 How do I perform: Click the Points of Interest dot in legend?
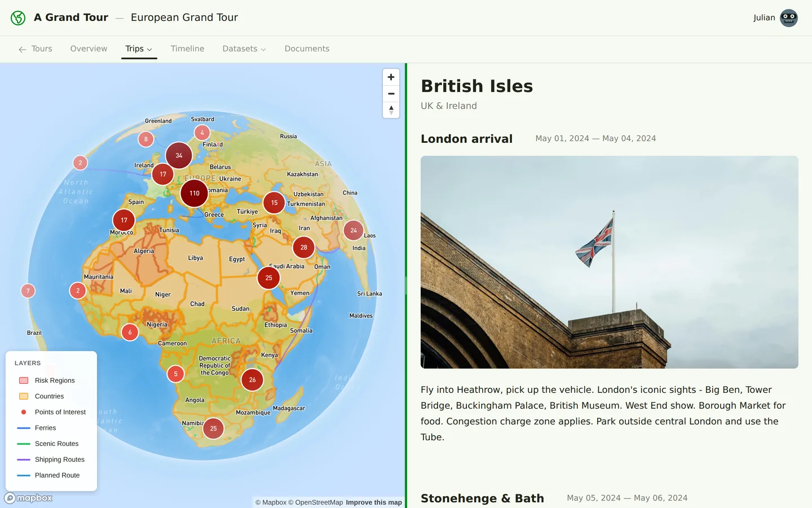[23, 412]
